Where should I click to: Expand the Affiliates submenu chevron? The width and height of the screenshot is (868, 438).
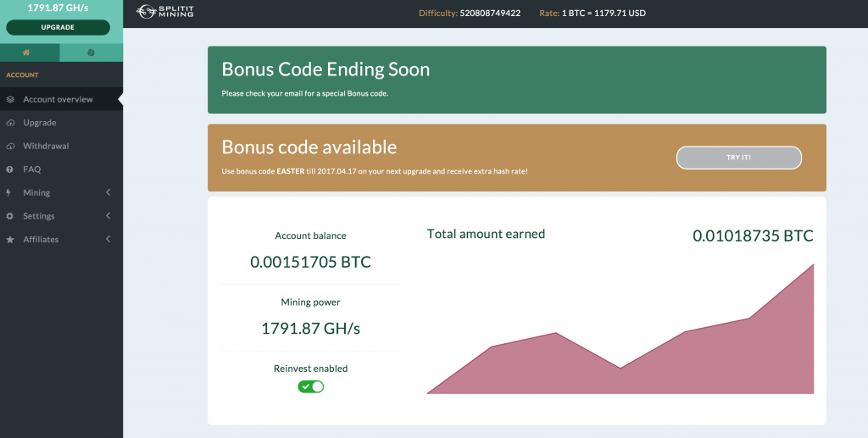click(x=108, y=239)
